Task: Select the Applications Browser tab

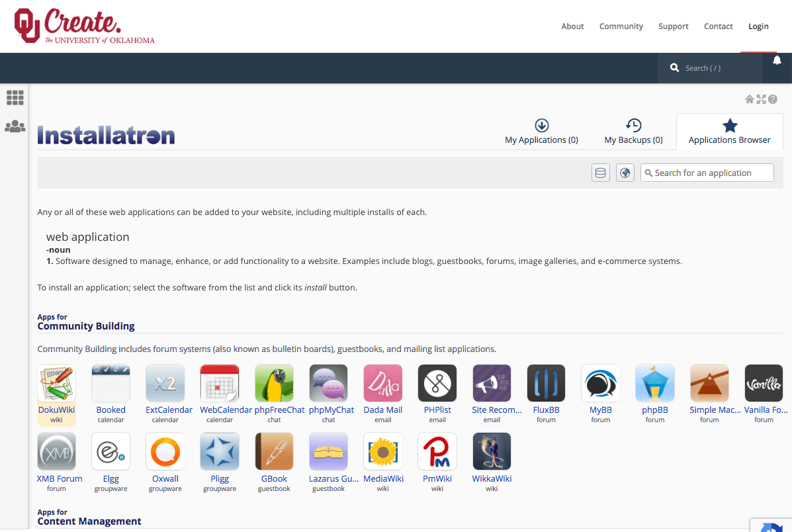Action: (729, 132)
